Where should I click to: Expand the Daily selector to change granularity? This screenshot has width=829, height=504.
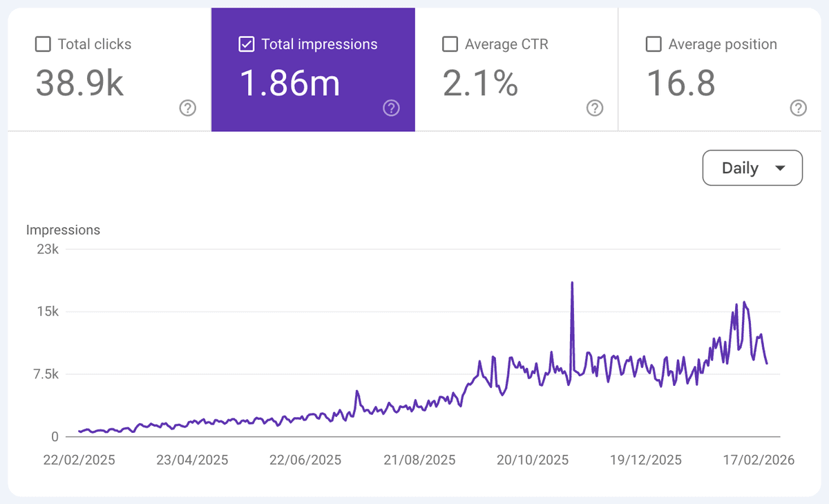pos(752,168)
